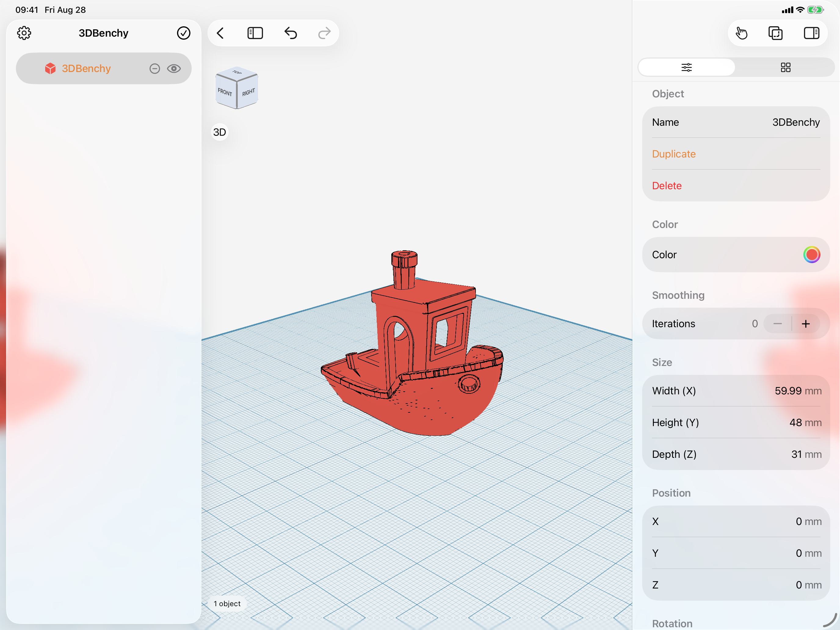Open settings gear in left sidebar
This screenshot has height=630, width=840.
24,33
